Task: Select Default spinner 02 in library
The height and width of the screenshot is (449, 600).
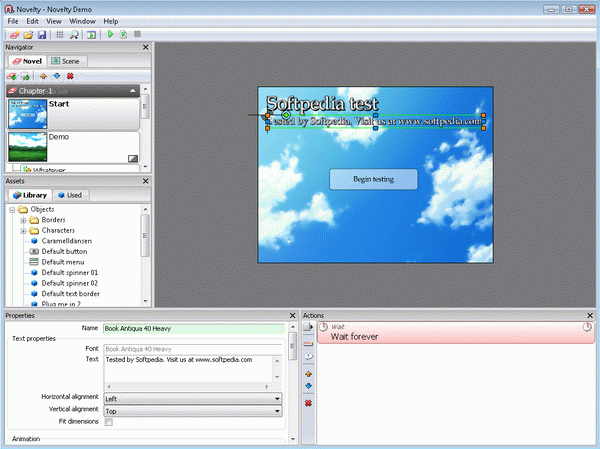Action: click(69, 283)
